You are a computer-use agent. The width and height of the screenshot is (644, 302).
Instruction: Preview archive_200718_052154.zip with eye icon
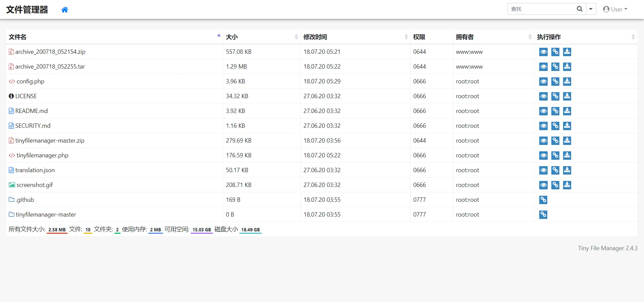click(544, 52)
